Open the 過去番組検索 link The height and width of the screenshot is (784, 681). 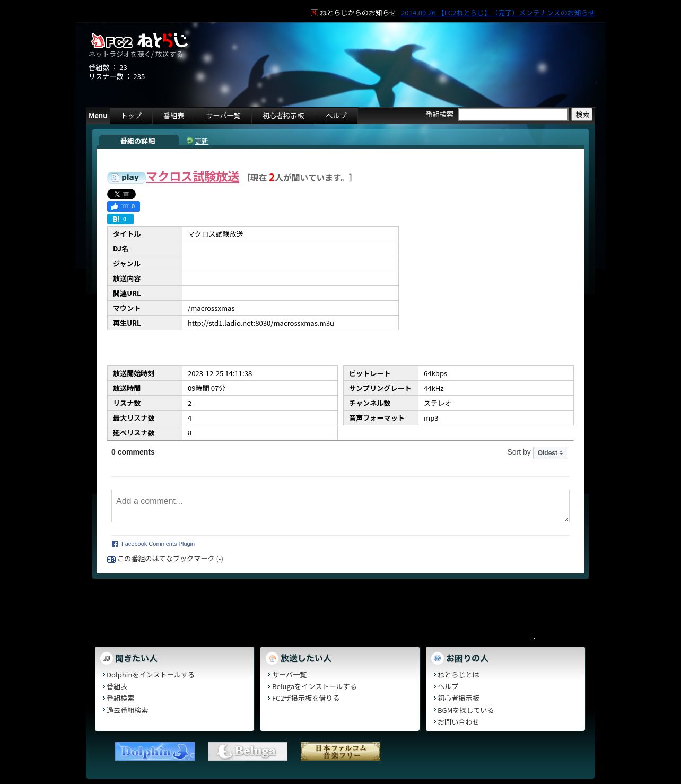pos(127,710)
